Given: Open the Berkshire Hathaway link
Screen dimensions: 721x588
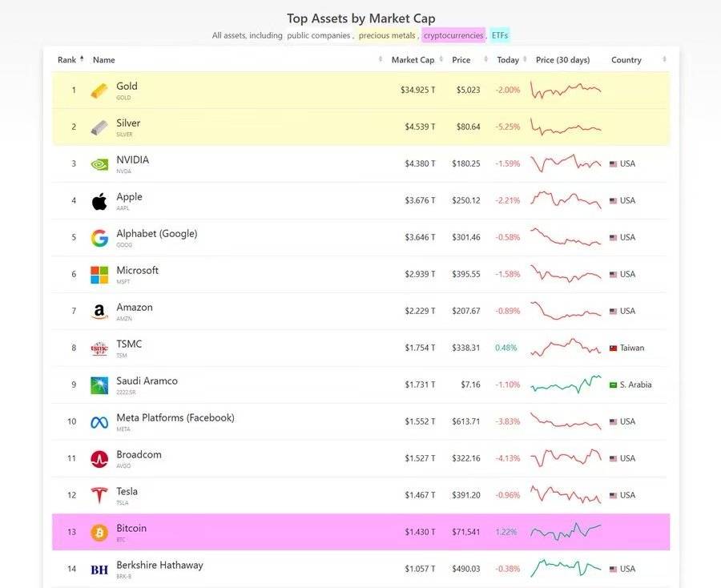Looking at the screenshot, I should 159,566.
